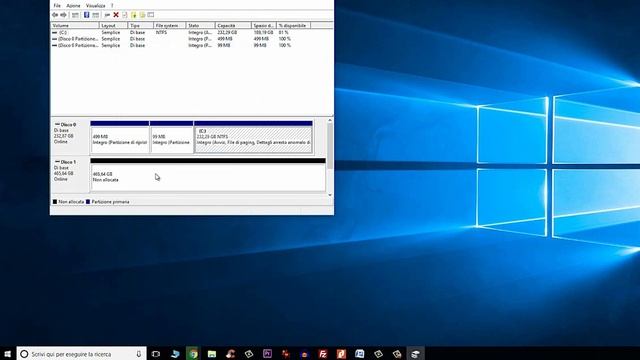The height and width of the screenshot is (360, 640).
Task: Select the Disco 0 disk label
Action: pyautogui.click(x=70, y=137)
